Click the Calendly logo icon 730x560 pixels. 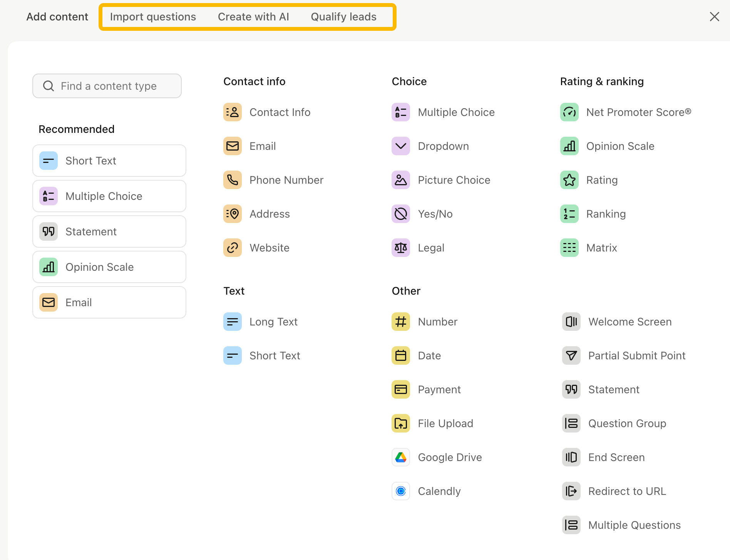click(x=401, y=491)
